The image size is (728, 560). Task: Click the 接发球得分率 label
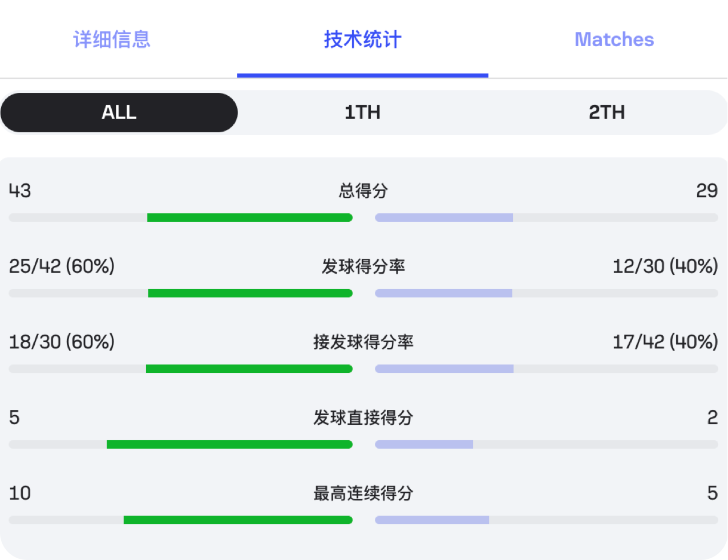[x=363, y=342]
